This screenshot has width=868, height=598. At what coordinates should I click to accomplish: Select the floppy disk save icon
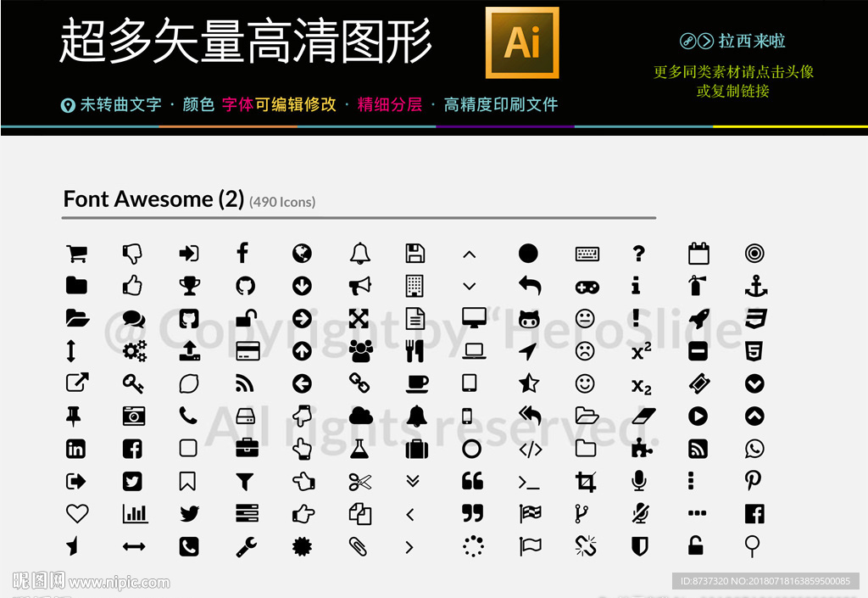click(x=415, y=254)
